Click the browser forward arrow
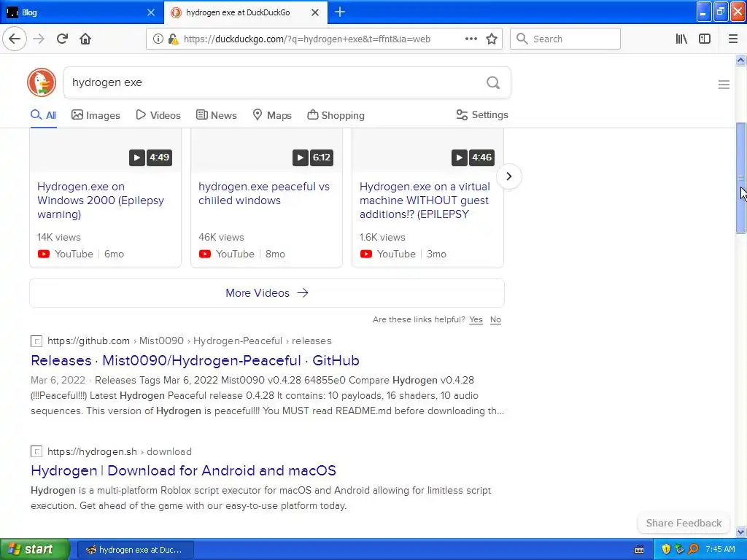Viewport: 747px width, 560px height. tap(39, 39)
